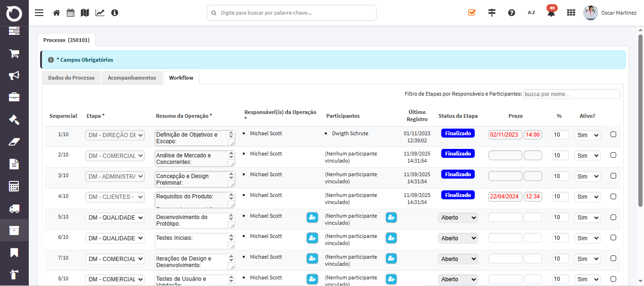Screen dimensions: 644x286
Task: Open the apps grid icon
Action: pos(571,13)
